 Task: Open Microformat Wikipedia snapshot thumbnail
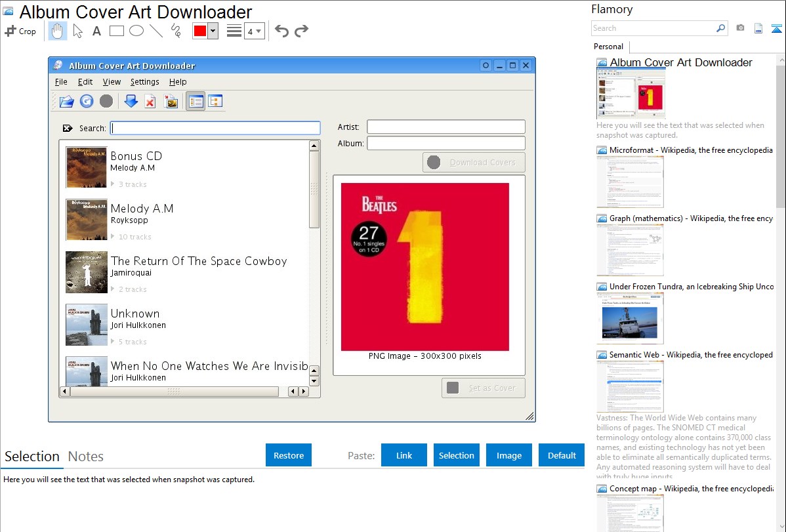(630, 182)
